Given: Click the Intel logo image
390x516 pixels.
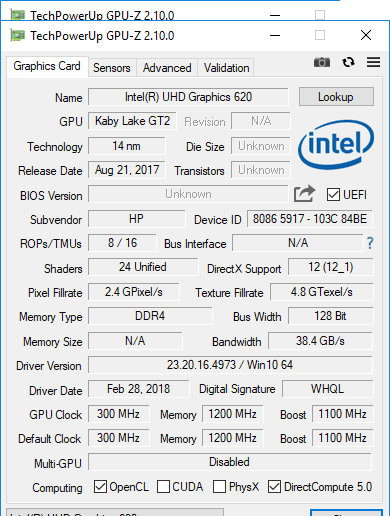Looking at the screenshot, I should tap(336, 145).
